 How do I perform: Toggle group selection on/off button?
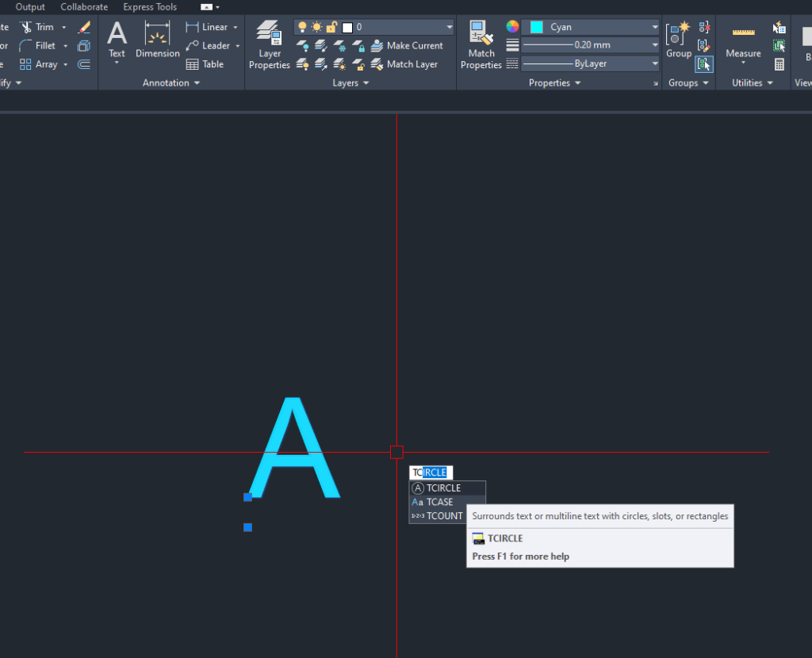(x=704, y=64)
